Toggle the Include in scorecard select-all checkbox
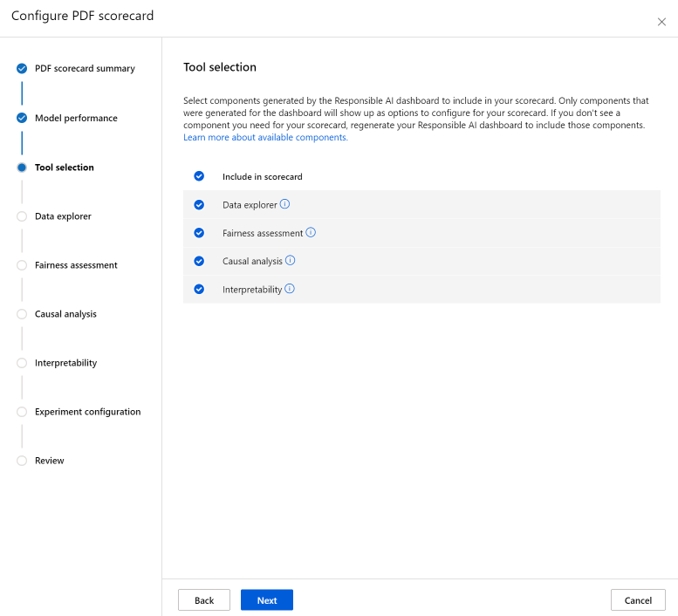This screenshot has width=678, height=616. [199, 176]
